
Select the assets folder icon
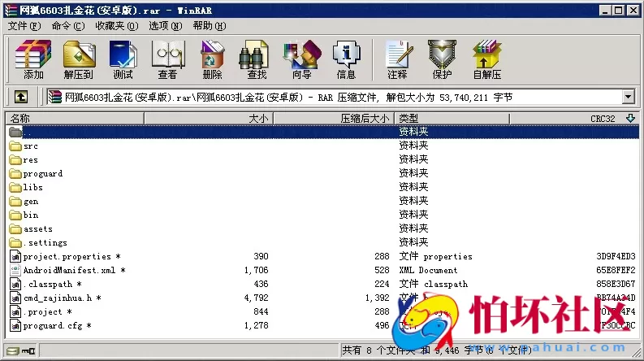[15, 228]
